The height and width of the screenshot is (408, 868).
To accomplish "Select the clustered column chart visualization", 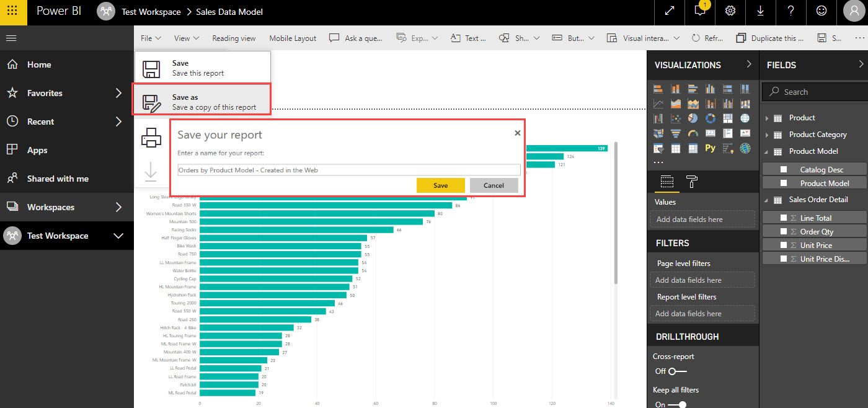I will (711, 89).
